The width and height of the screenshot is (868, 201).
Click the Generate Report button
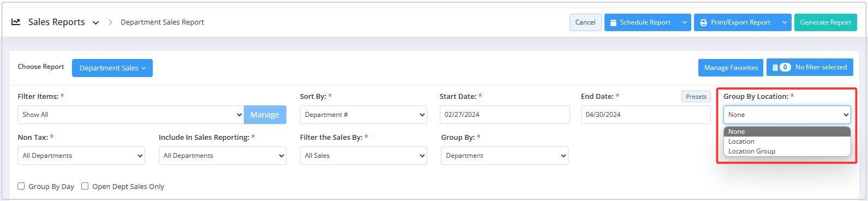click(825, 22)
